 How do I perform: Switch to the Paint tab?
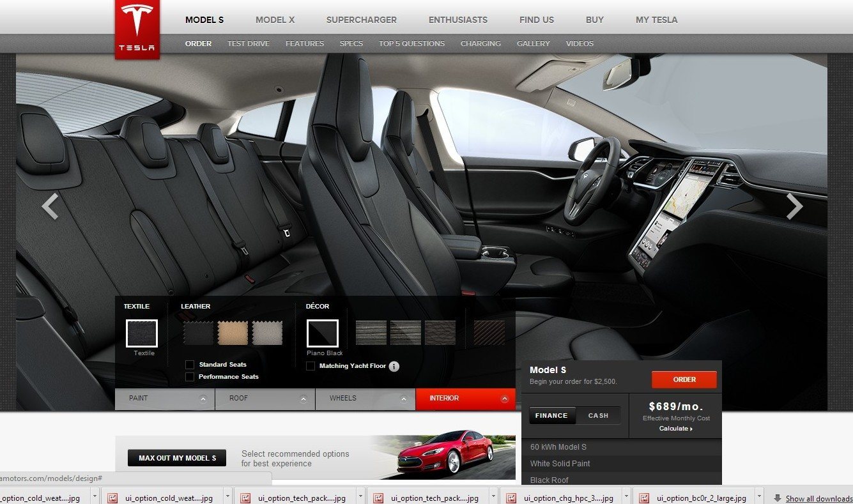[165, 399]
